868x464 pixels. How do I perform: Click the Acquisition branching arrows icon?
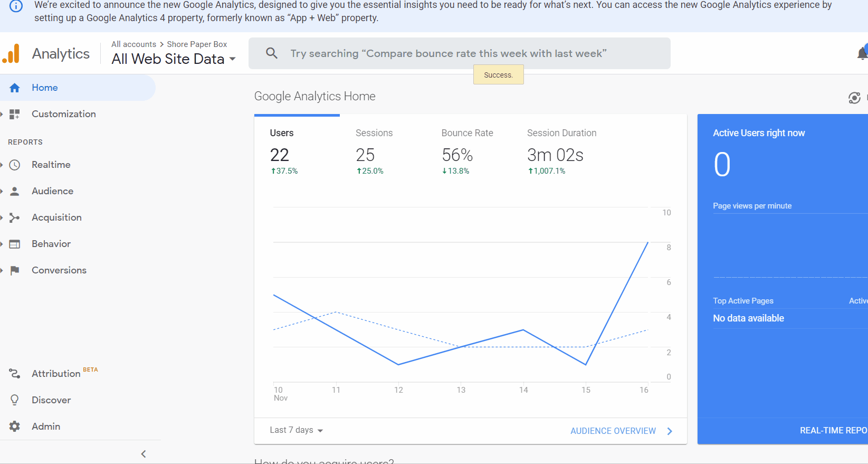coord(15,217)
